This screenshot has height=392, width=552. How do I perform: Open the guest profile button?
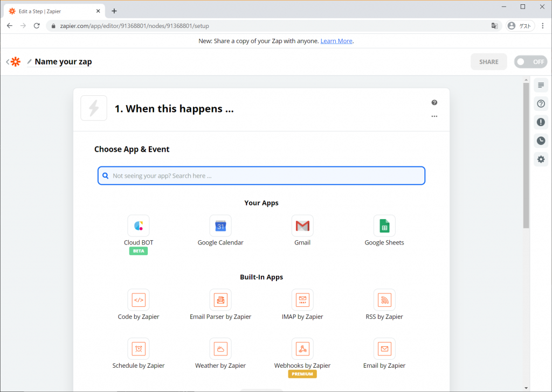(x=520, y=26)
